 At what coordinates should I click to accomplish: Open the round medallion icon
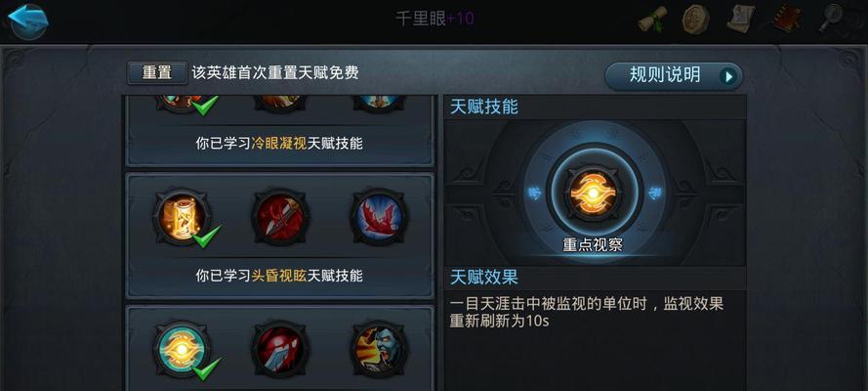click(696, 20)
